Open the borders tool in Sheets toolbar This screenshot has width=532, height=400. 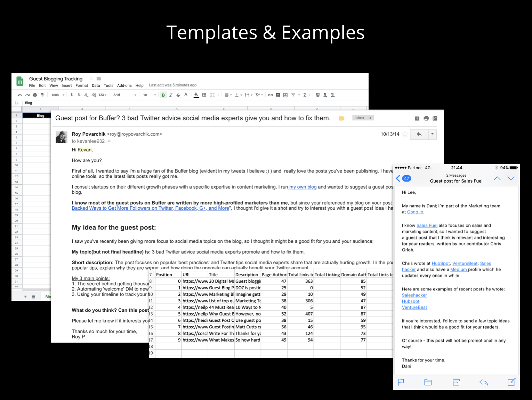[204, 95]
